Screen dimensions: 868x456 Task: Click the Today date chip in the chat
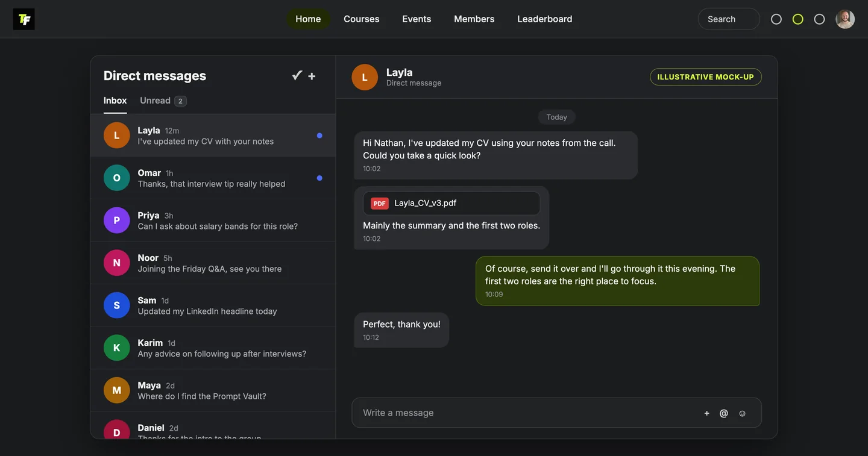tap(556, 117)
